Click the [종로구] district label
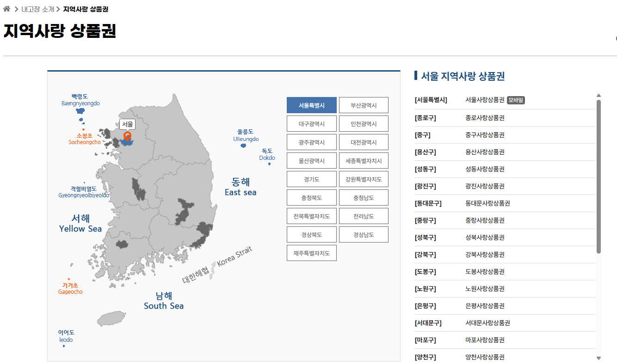617x364 pixels. [x=426, y=118]
